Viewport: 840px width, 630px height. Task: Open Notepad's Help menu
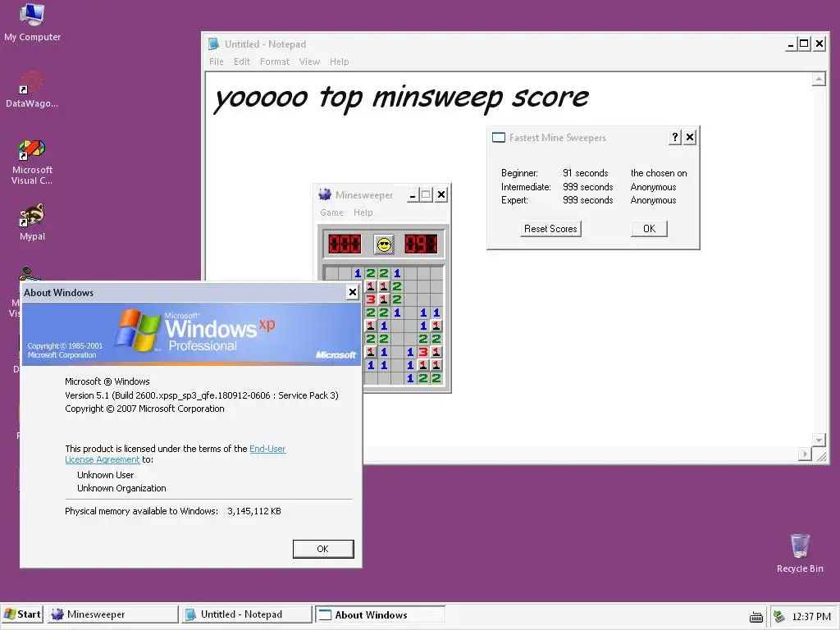click(x=339, y=62)
